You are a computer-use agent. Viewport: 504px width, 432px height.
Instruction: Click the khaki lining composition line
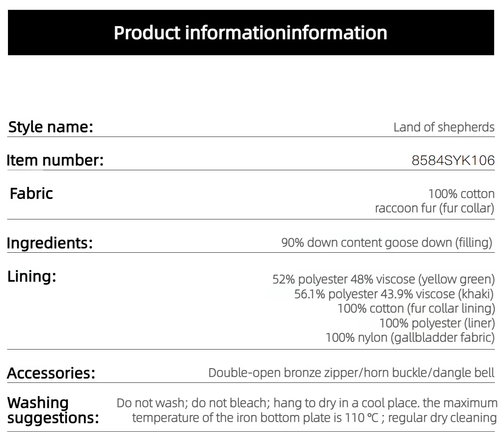394,294
